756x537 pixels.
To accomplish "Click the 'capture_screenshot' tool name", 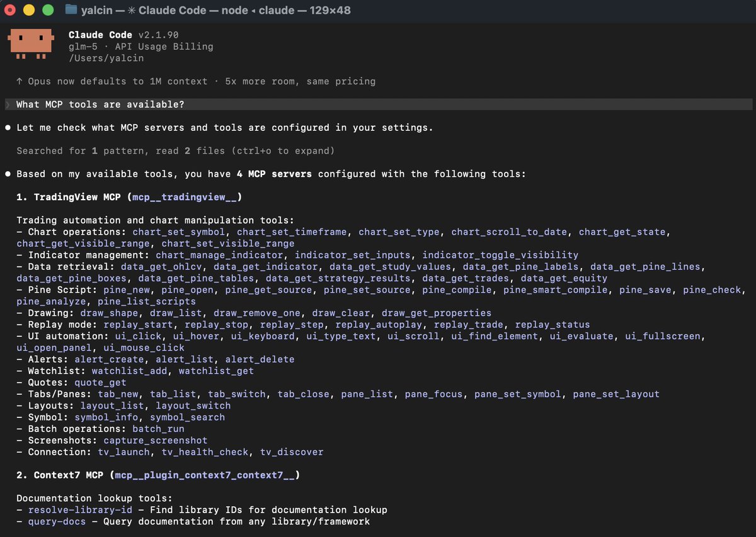I will click(156, 441).
